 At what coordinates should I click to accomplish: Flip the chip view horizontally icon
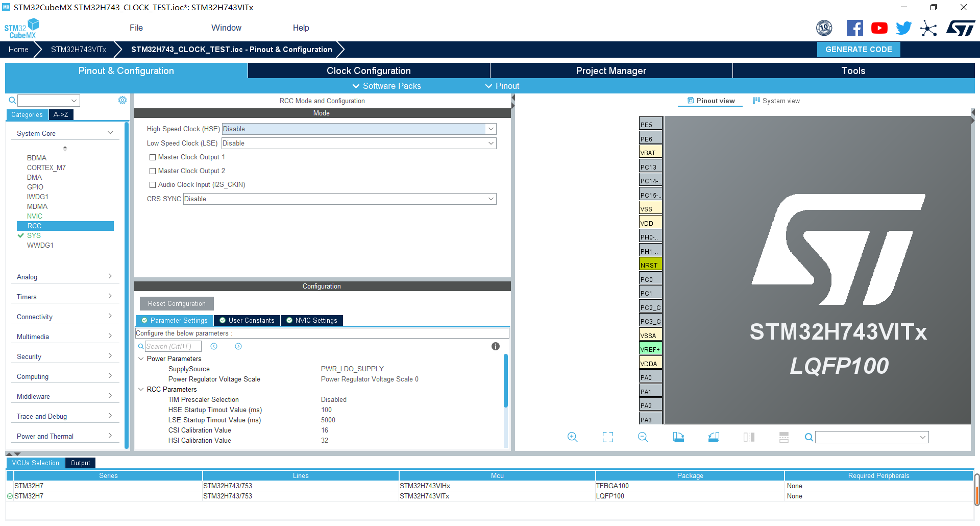pyautogui.click(x=749, y=437)
